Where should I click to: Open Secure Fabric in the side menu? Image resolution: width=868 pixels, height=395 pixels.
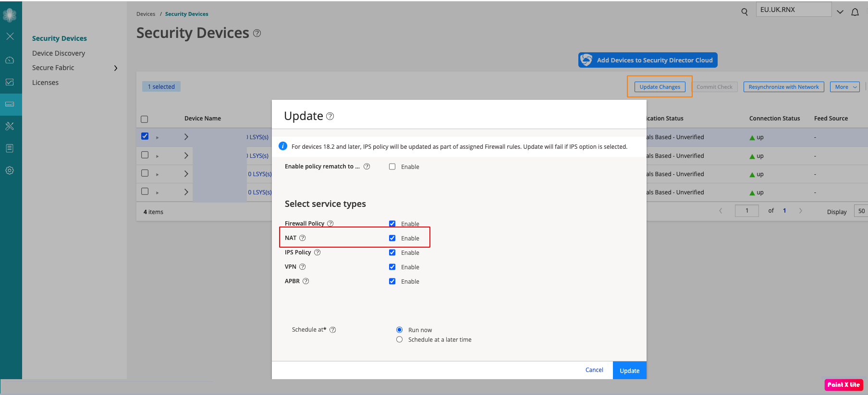pos(53,68)
